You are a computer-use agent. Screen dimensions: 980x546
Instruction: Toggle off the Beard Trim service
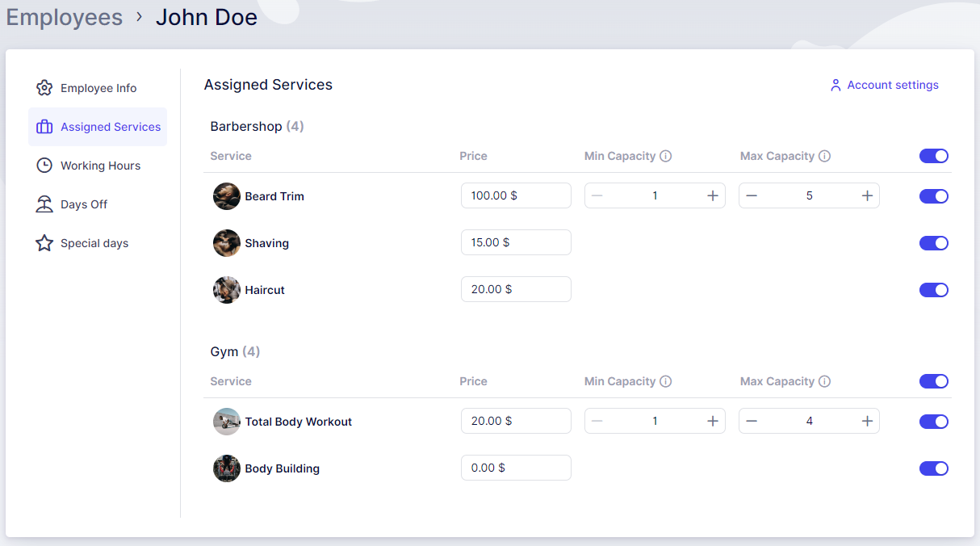933,196
